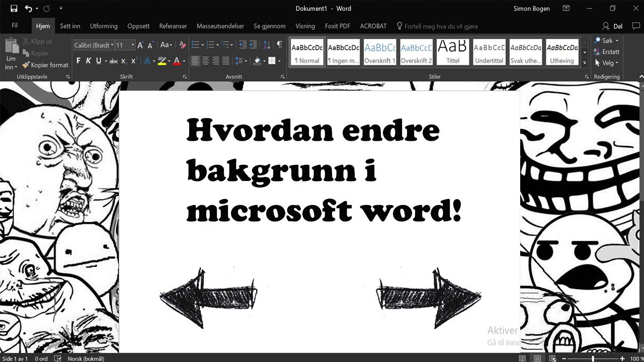Undo the last action in the title bar

pos(28,9)
